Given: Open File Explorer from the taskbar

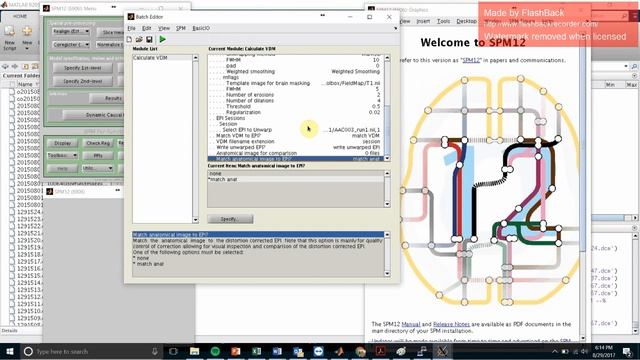Looking at the screenshot, I should [194, 351].
